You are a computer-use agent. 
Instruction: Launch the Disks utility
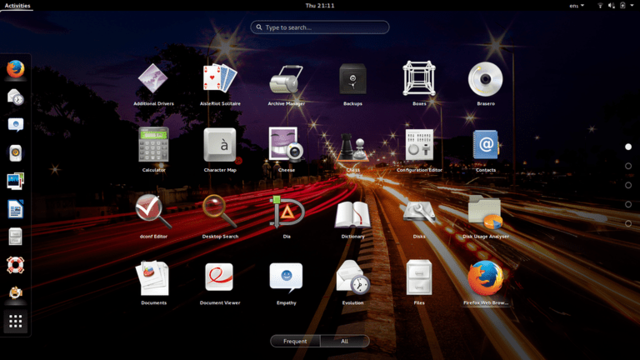click(419, 212)
